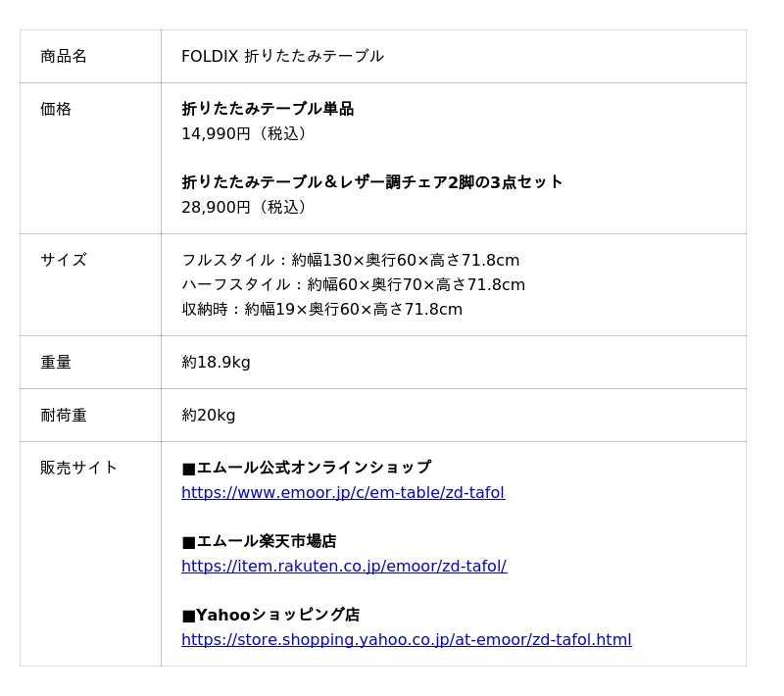784x696 pixels.
Task: Click the ハーフスタイル dimensions line
Action: (353, 284)
